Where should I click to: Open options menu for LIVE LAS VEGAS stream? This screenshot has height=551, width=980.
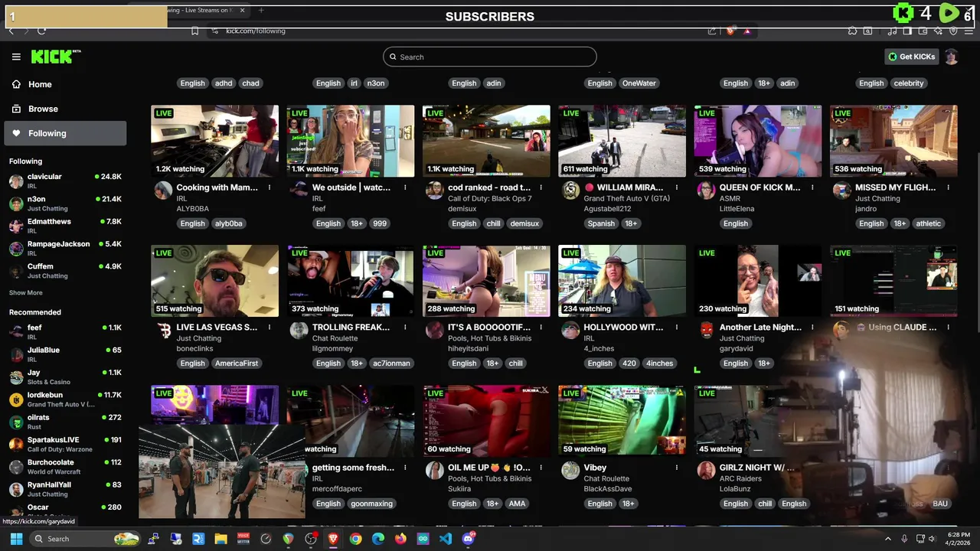tap(269, 328)
